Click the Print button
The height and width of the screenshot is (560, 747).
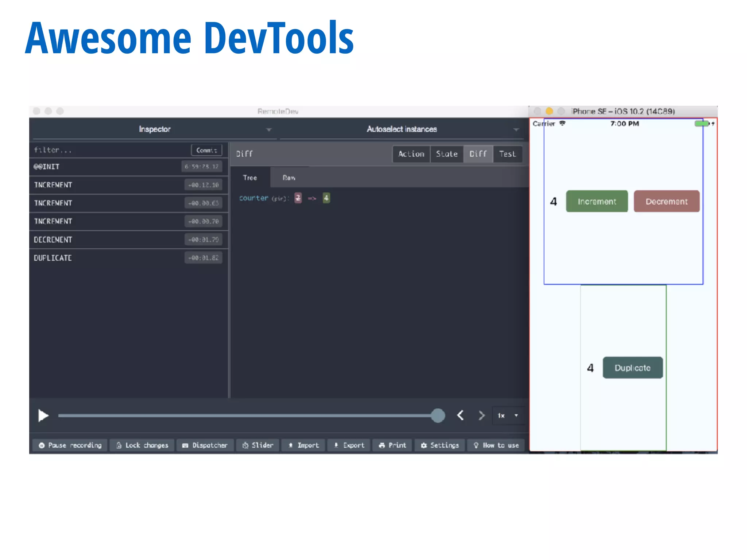pos(392,445)
